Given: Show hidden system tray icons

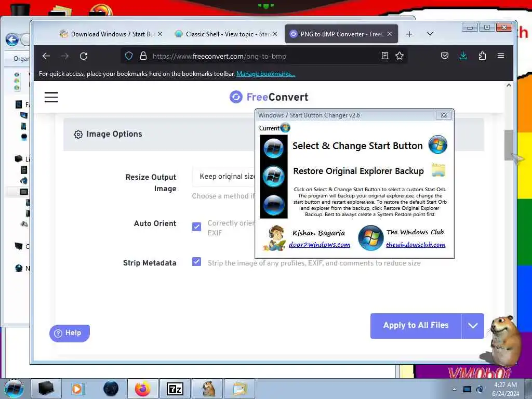Looking at the screenshot, I should tap(454, 389).
